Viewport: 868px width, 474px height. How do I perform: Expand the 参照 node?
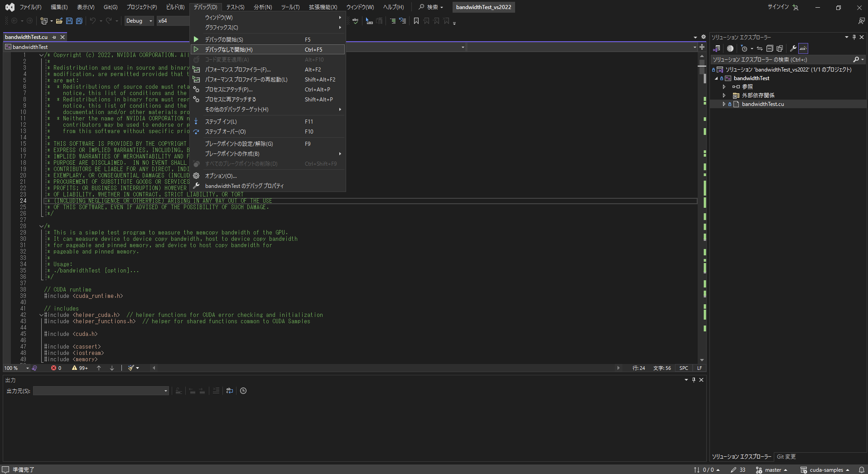[724, 87]
